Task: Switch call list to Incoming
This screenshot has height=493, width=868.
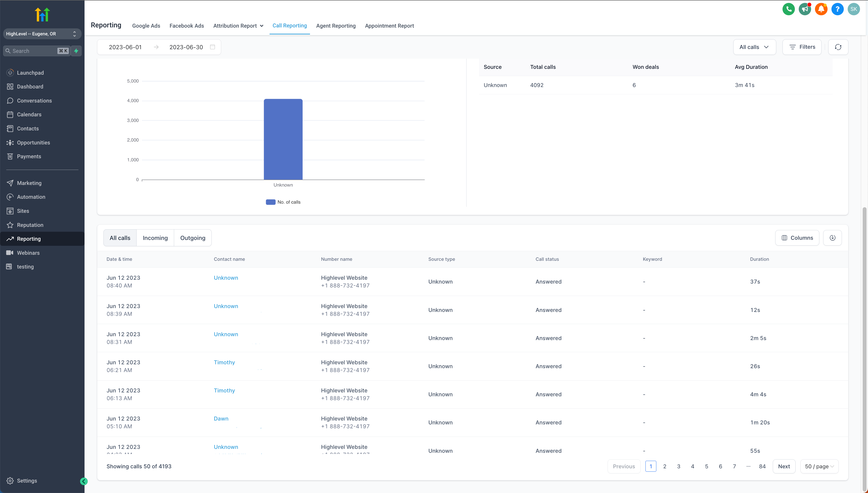Action: point(155,238)
